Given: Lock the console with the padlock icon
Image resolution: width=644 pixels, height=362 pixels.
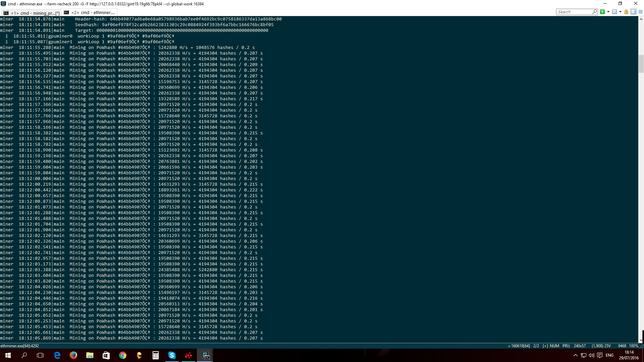Looking at the screenshot, I should [626, 12].
